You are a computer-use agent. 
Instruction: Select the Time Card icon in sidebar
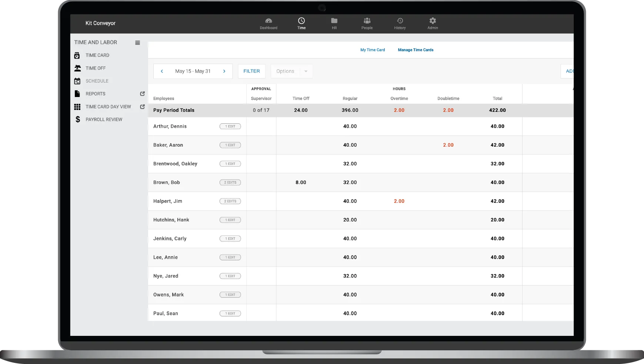pos(77,55)
